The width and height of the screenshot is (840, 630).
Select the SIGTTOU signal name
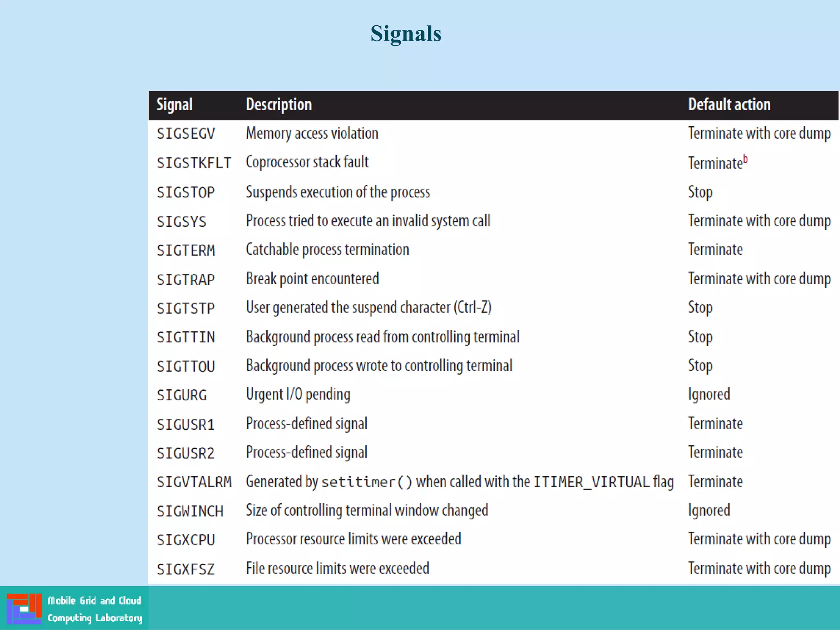coord(186,366)
